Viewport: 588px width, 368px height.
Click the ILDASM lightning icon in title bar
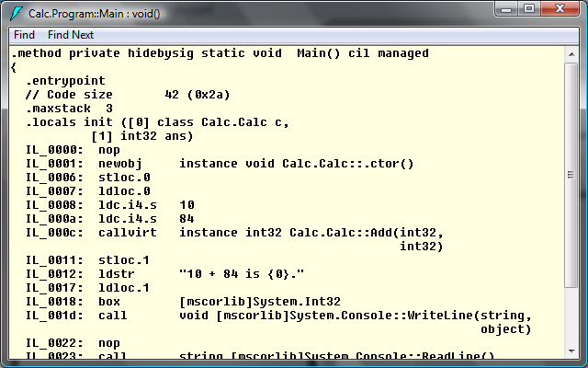pyautogui.click(x=16, y=14)
